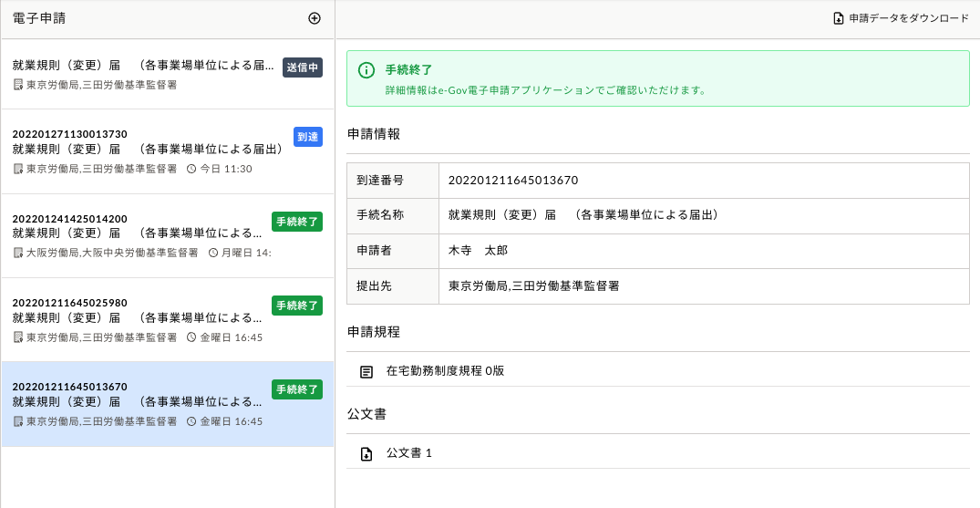Click building icon beside 大阪労働局 entry
The image size is (980, 508).
coord(18,253)
